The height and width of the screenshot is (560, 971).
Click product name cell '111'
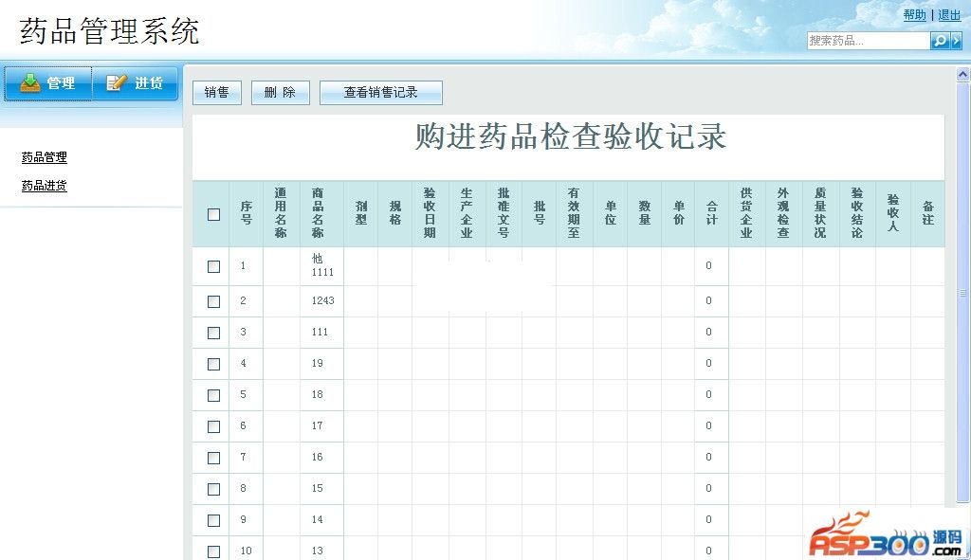point(322,333)
